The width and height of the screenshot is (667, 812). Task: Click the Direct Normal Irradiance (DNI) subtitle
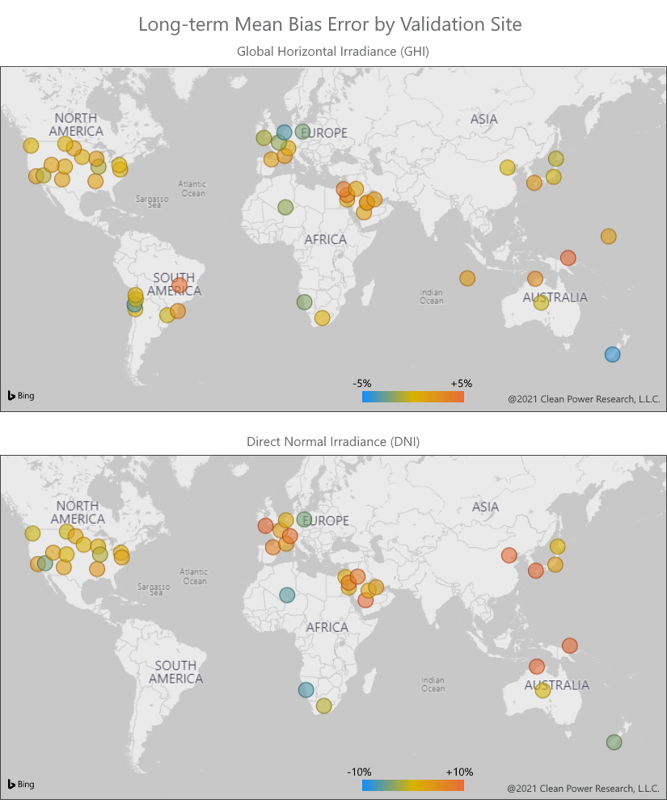point(333,441)
